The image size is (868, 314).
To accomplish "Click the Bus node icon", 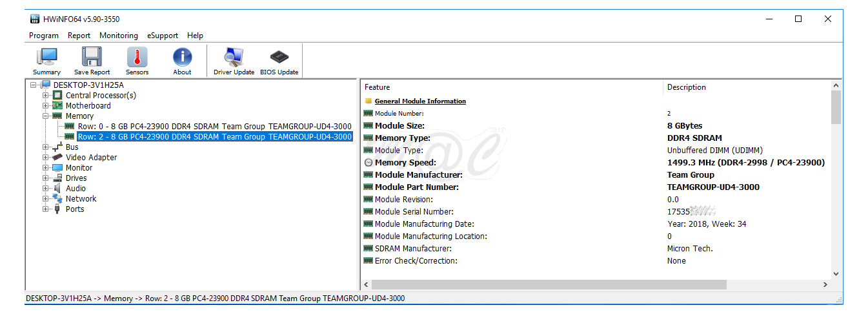I will point(57,147).
